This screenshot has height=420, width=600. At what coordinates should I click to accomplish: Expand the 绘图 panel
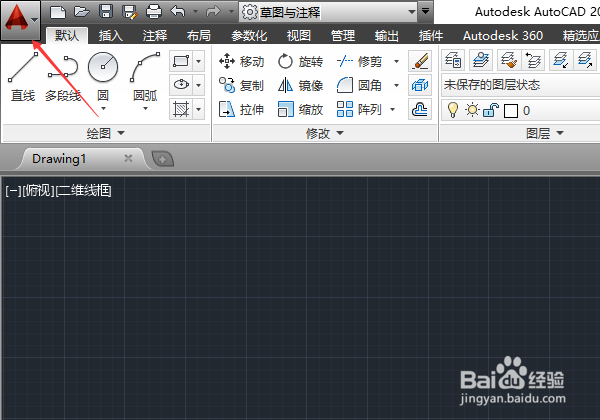[106, 133]
